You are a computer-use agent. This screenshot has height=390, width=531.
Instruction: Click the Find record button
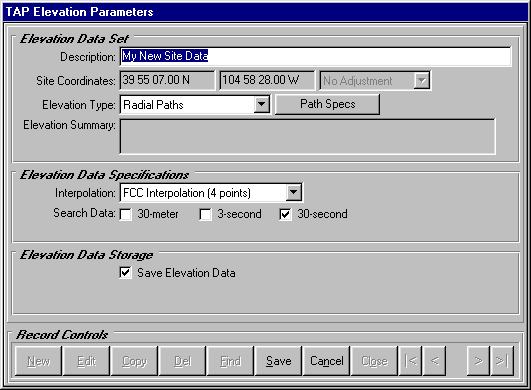[230, 361]
